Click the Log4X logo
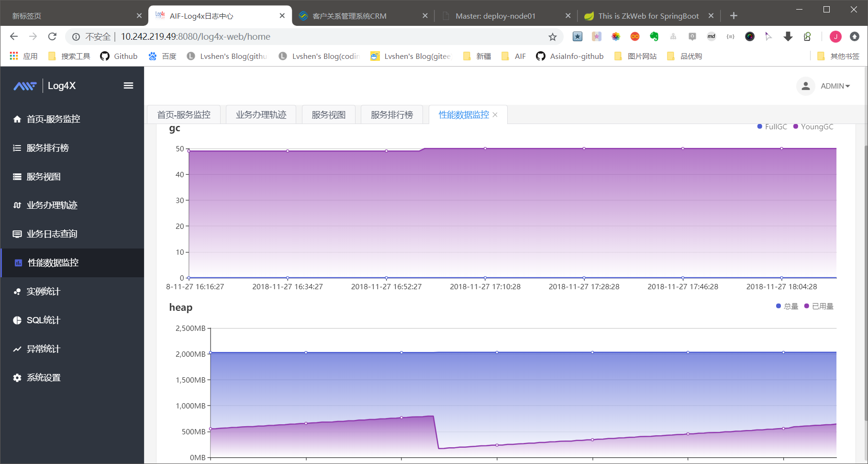 [x=45, y=86]
